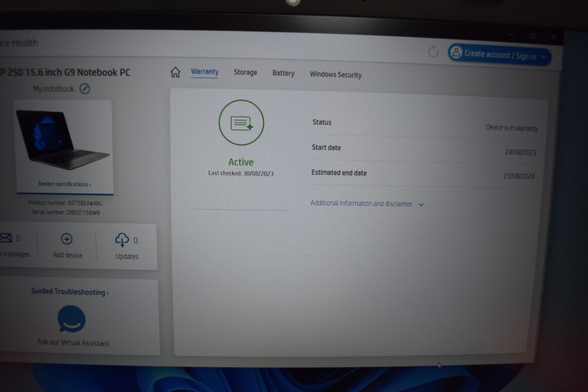
Task: Click the Estimated end date label
Action: pyautogui.click(x=339, y=173)
